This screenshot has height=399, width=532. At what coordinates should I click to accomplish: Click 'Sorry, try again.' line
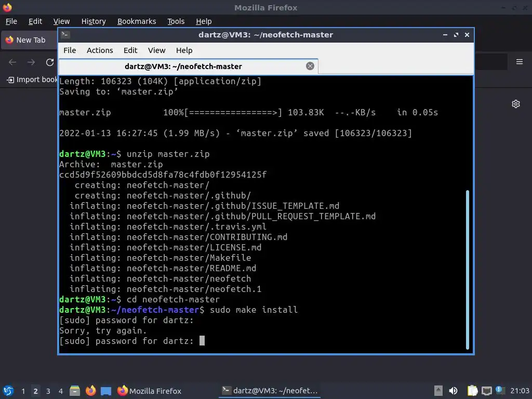click(x=103, y=331)
